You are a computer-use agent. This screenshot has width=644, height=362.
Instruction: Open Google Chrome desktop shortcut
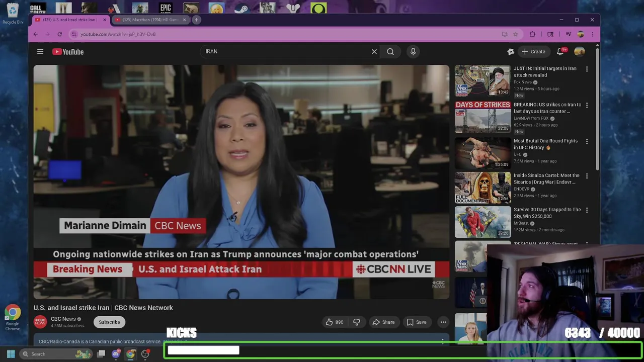click(13, 317)
